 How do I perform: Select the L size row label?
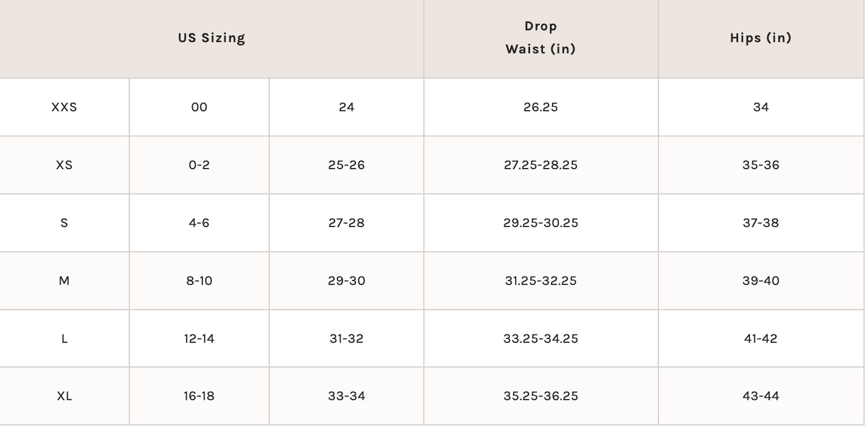64,339
